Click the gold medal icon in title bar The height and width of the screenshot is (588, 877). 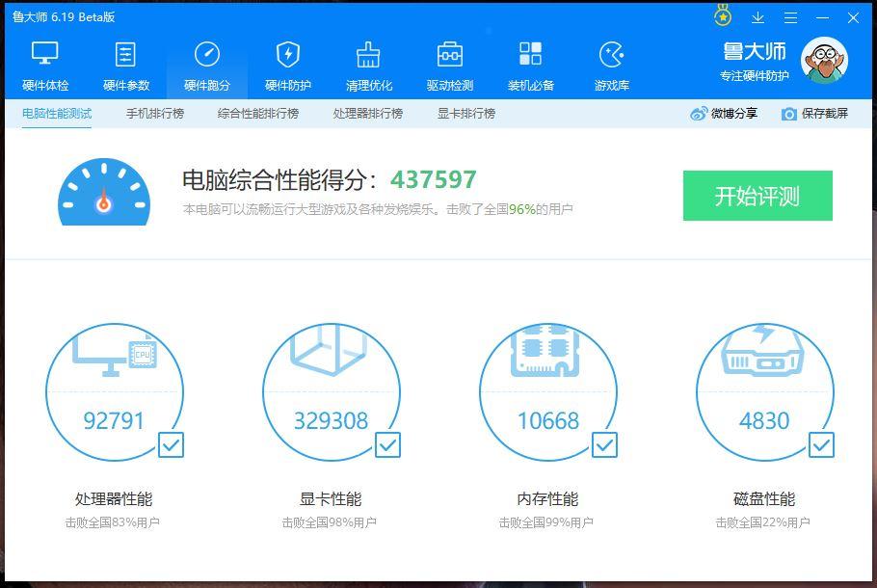coord(723,15)
